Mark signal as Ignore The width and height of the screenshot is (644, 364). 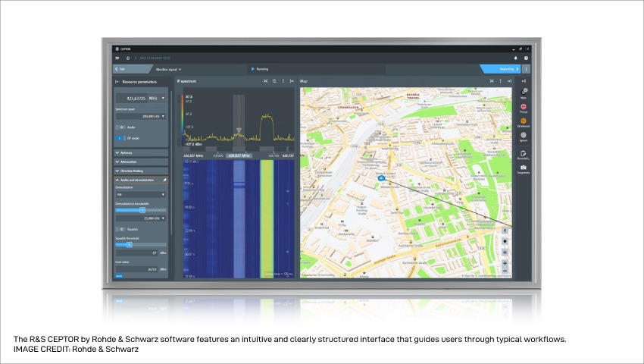524,137
